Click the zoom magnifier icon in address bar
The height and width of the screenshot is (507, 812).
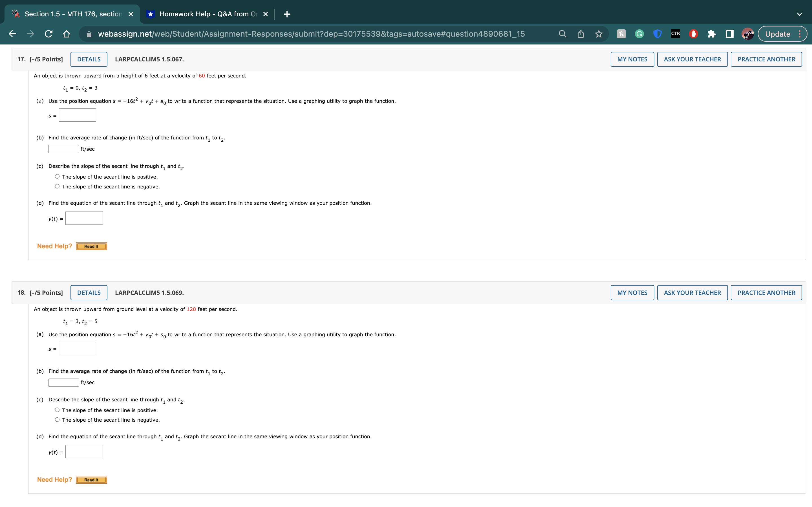[x=562, y=34]
